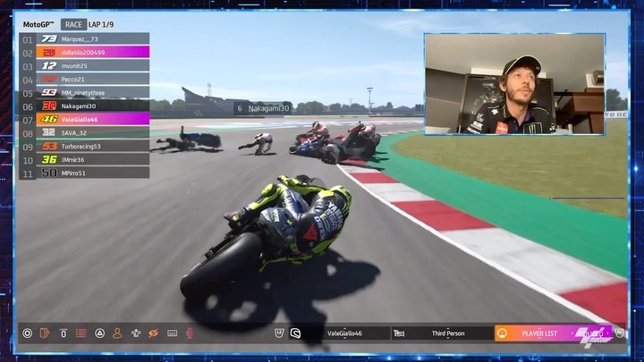Select MPirro51 in position 11

click(84, 173)
